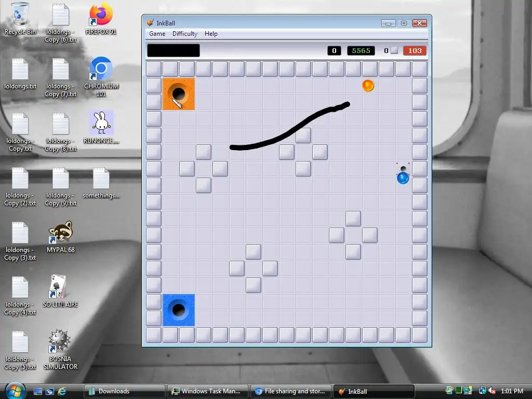Select the CHROMIUM 101 desktop shortcut
This screenshot has height=399, width=532.
pyautogui.click(x=101, y=77)
